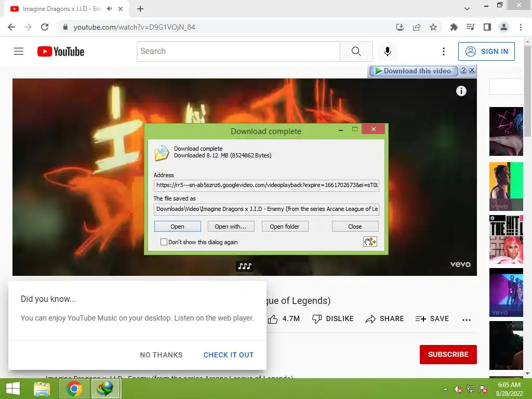Open the purple stage vevo thumbnail
Image resolution: width=532 pixels, height=399 pixels.
[506, 292]
